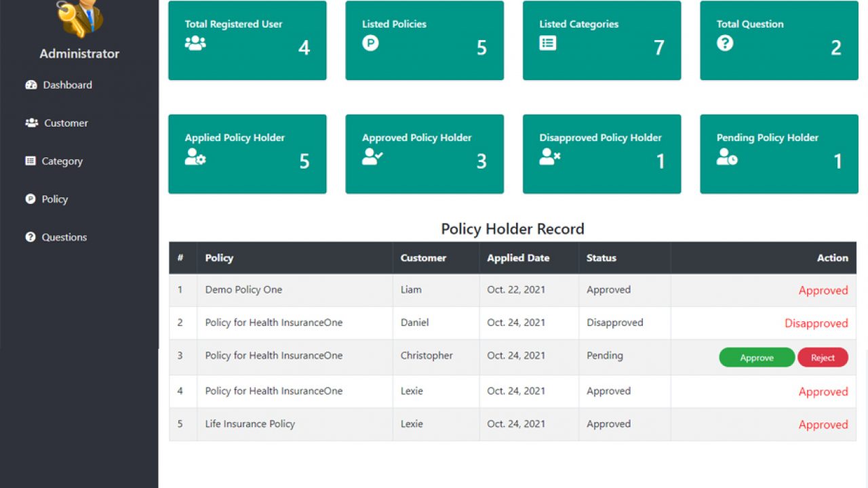Image resolution: width=868 pixels, height=488 pixels.
Task: Go to the Dashboard menu item
Action: tap(67, 85)
